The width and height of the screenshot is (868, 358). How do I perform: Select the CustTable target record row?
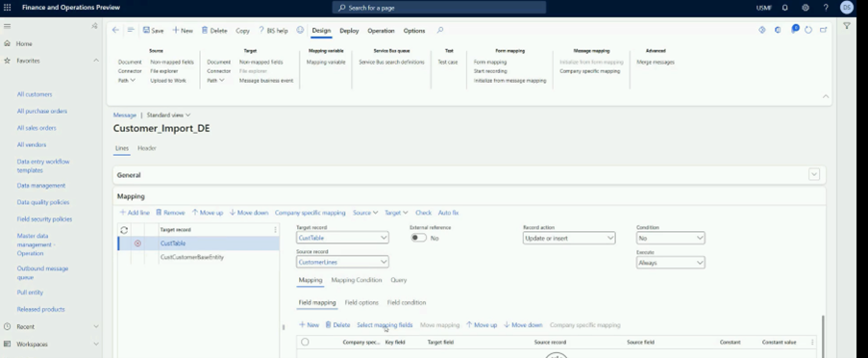pyautogui.click(x=198, y=243)
